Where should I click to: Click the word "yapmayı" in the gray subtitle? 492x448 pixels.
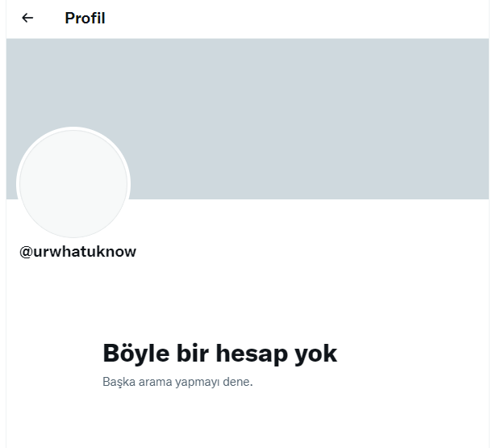click(x=198, y=383)
